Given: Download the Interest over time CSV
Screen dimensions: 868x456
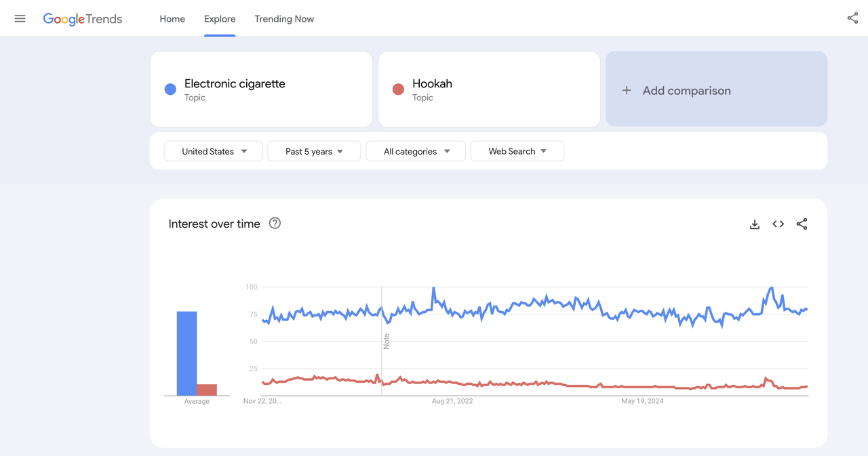Looking at the screenshot, I should click(754, 224).
